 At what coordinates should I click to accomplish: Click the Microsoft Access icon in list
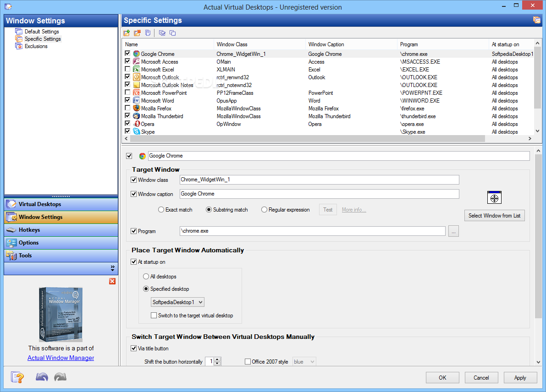click(x=137, y=61)
